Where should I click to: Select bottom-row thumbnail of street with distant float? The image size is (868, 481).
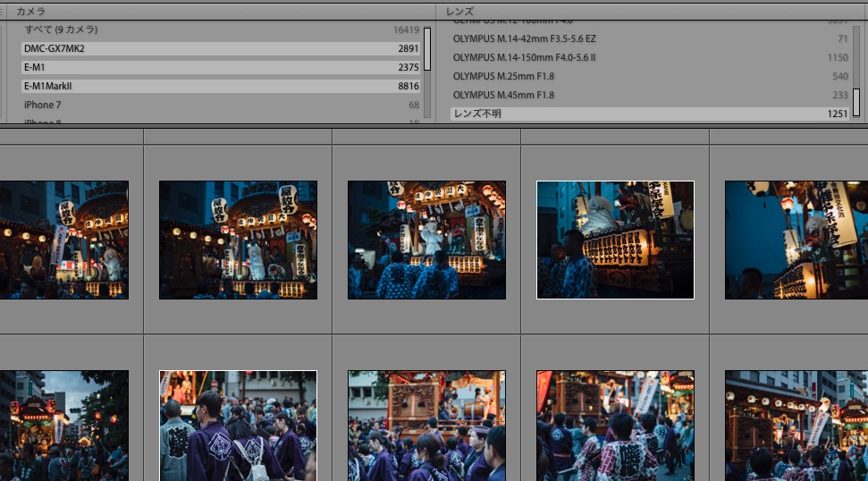64,426
